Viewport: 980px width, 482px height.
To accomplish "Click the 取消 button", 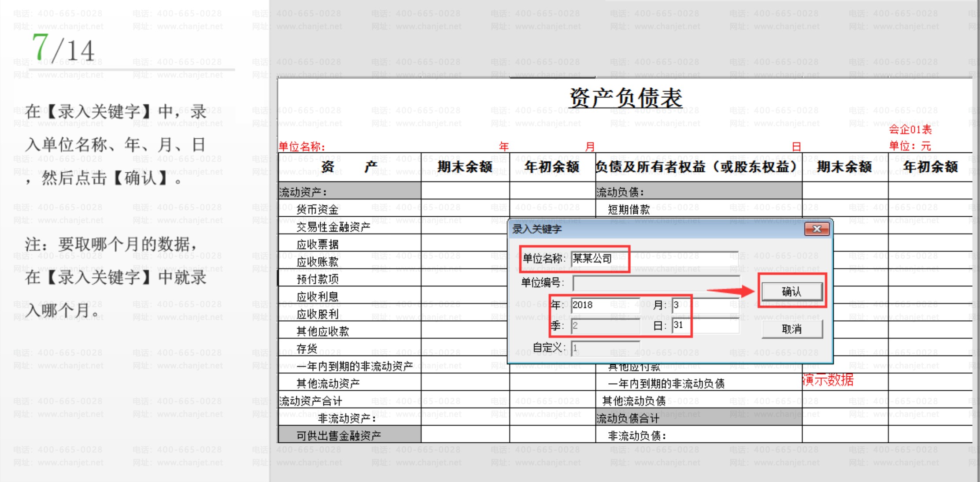I will point(791,329).
